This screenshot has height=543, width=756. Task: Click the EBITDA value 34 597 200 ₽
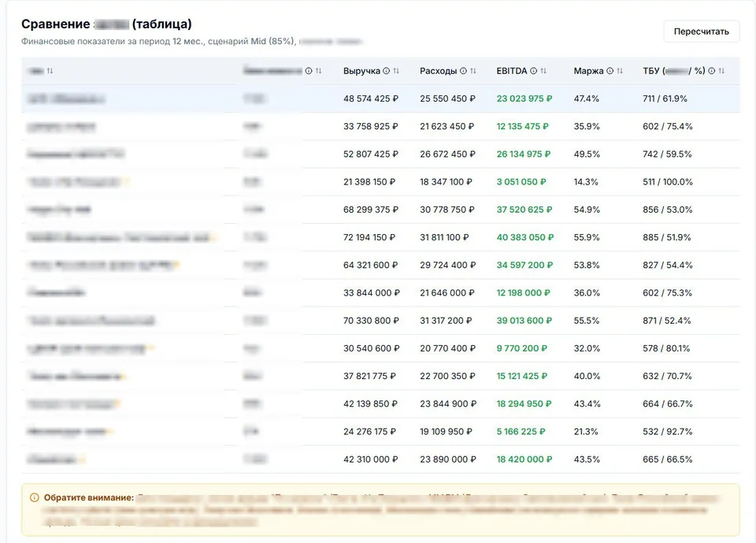pyautogui.click(x=524, y=265)
